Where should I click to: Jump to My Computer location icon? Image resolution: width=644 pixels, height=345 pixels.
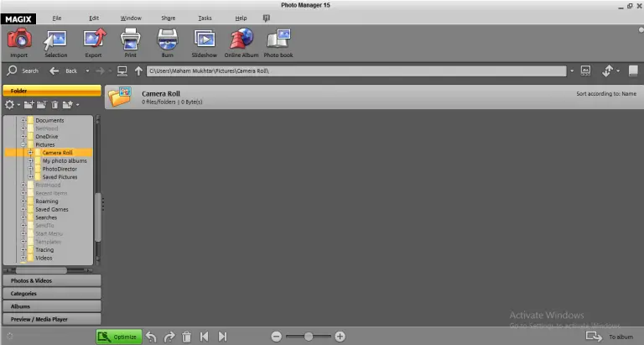(x=122, y=71)
